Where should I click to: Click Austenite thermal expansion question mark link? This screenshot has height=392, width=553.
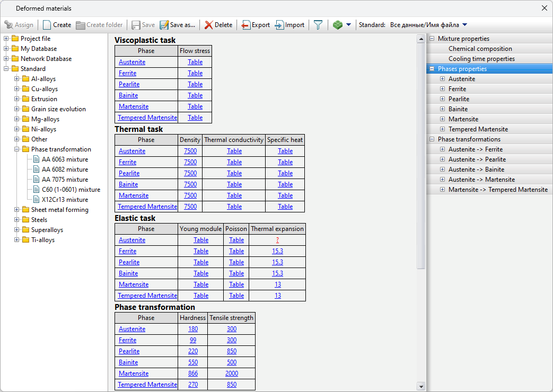277,240
